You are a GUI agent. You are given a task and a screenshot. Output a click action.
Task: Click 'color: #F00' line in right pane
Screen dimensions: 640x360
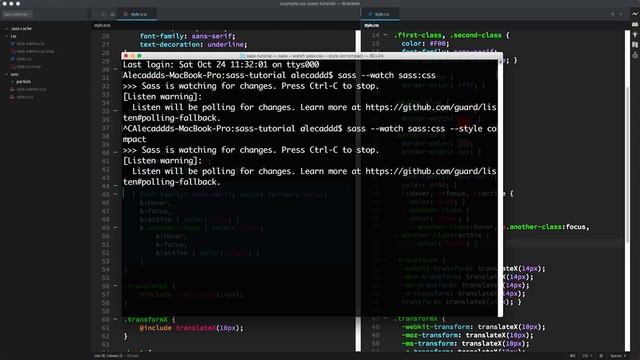[x=425, y=43]
